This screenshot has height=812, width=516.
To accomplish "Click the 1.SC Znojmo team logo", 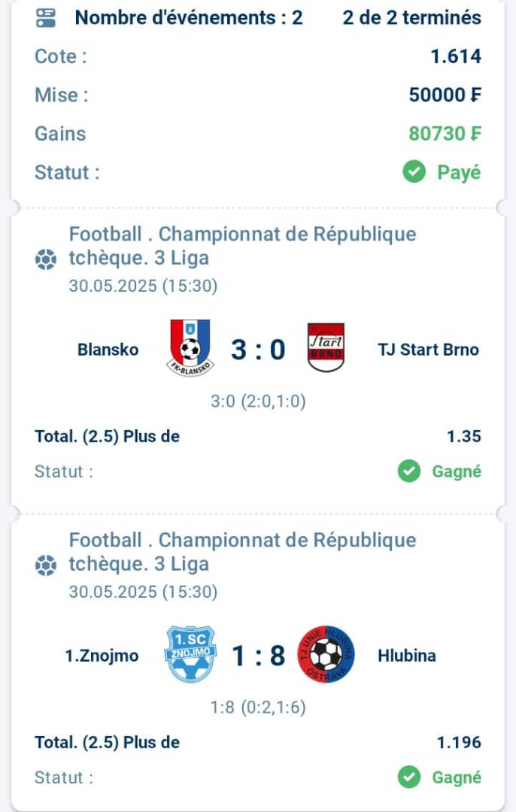I will point(190,653).
